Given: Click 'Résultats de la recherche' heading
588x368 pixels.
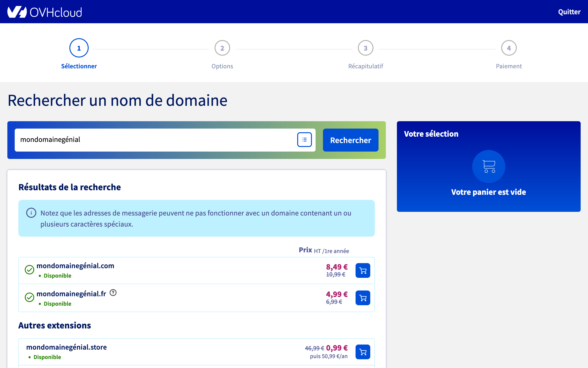Looking at the screenshot, I should click(x=70, y=187).
